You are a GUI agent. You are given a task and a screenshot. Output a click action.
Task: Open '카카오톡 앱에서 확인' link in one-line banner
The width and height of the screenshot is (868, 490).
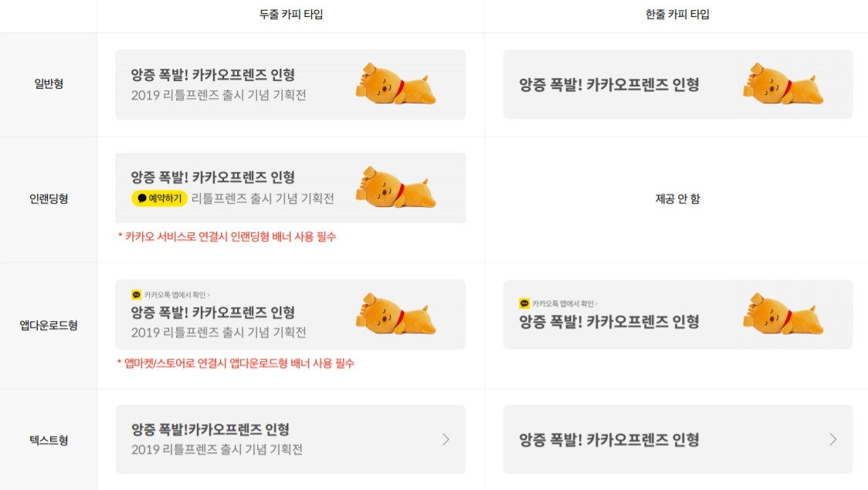click(x=565, y=303)
